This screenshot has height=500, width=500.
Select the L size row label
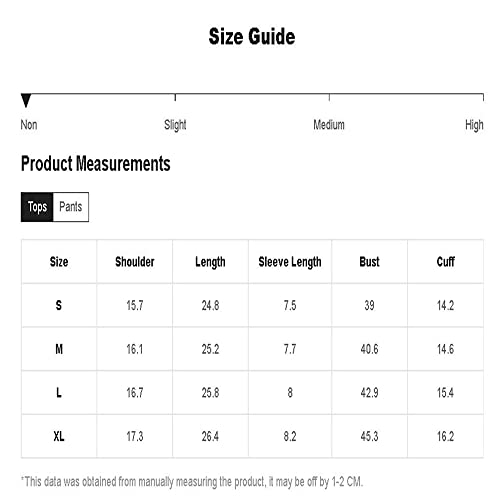coord(59,393)
